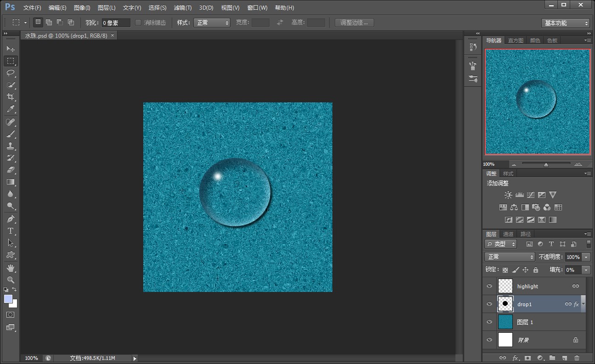Select the Horizontal Type tool
The image size is (595, 364).
pos(11,231)
